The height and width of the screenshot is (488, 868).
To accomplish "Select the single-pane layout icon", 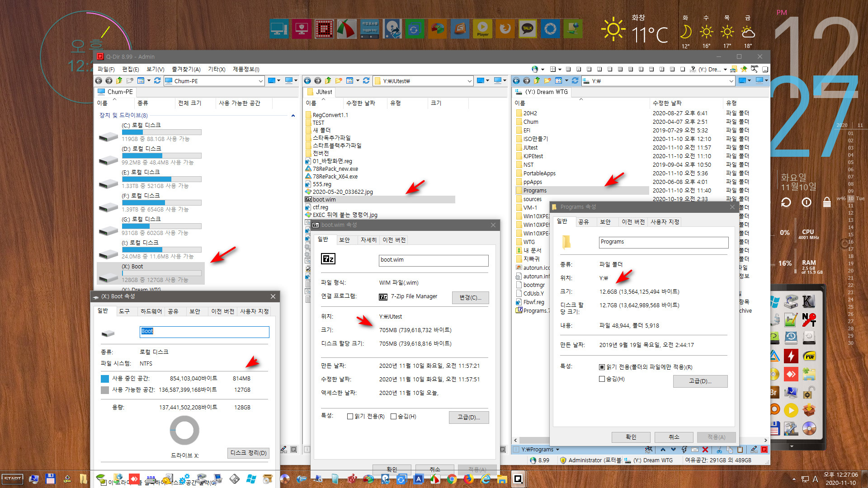I will 683,69.
